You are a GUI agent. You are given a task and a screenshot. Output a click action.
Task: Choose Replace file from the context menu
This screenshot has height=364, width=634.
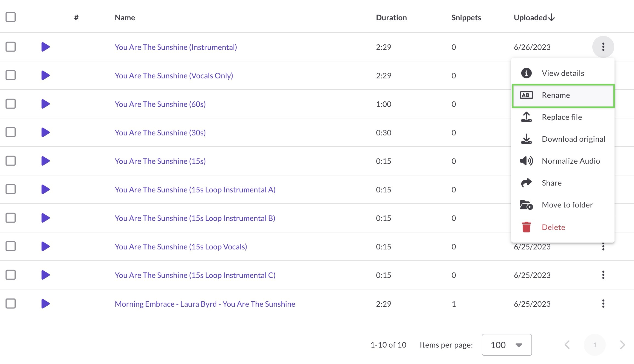(563, 117)
